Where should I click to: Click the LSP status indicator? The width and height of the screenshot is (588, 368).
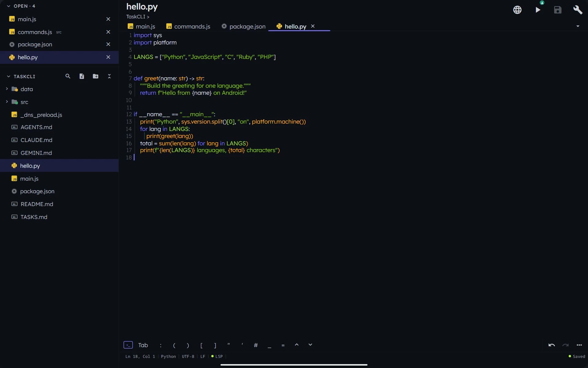(217, 356)
